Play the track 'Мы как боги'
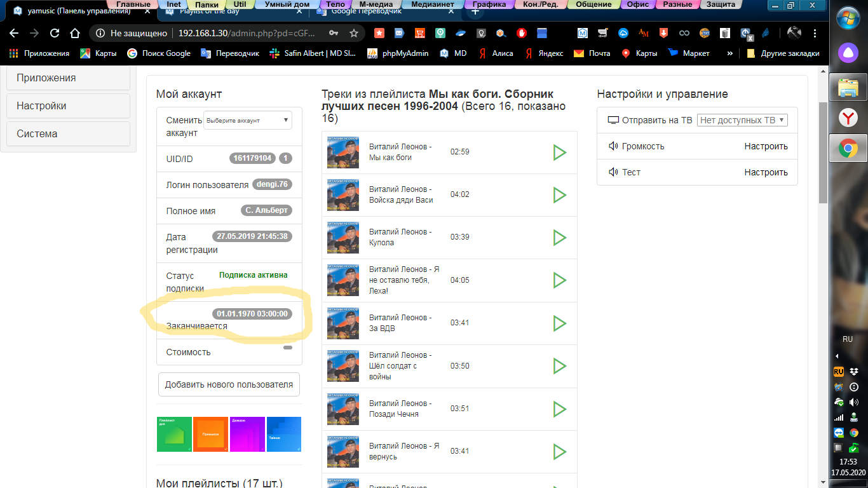868x488 pixels. tap(559, 152)
